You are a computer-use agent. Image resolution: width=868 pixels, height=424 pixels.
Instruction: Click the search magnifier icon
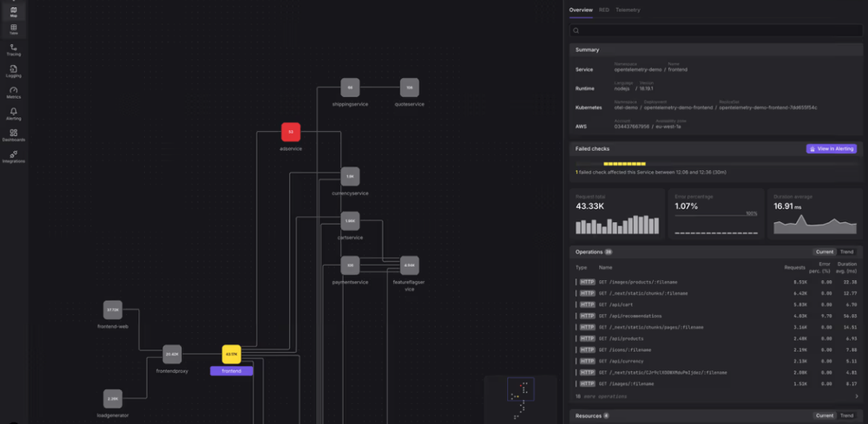(x=576, y=31)
